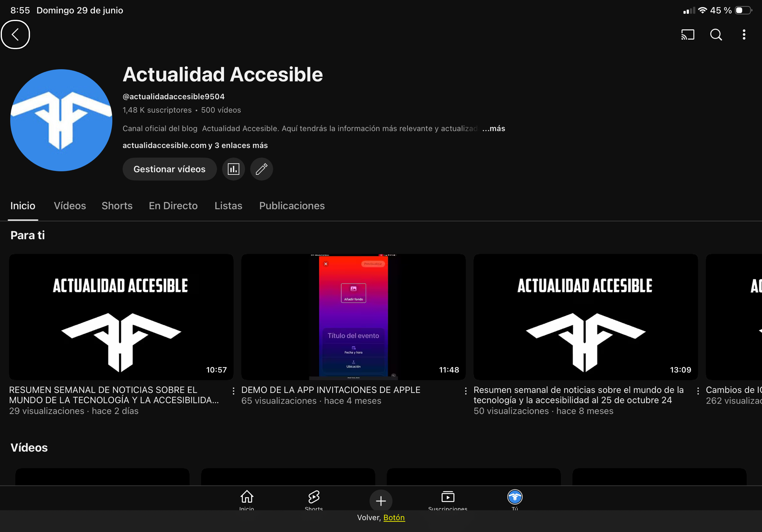Image resolution: width=762 pixels, height=532 pixels.
Task: Switch to the En Directo tab
Action: pos(173,206)
